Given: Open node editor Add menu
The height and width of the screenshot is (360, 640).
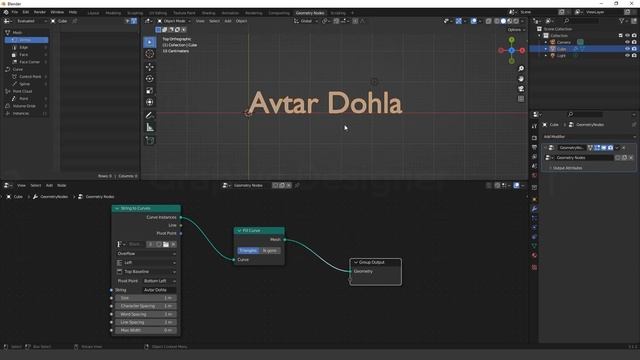Looking at the screenshot, I should tap(49, 185).
